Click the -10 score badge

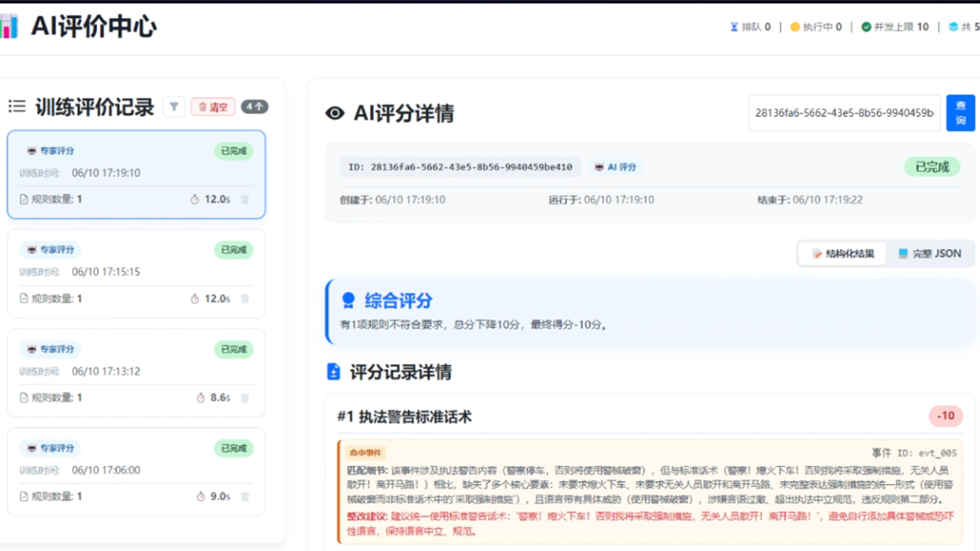click(946, 416)
